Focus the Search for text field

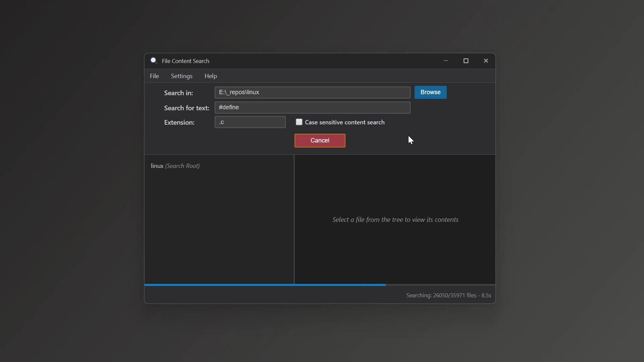(x=312, y=108)
